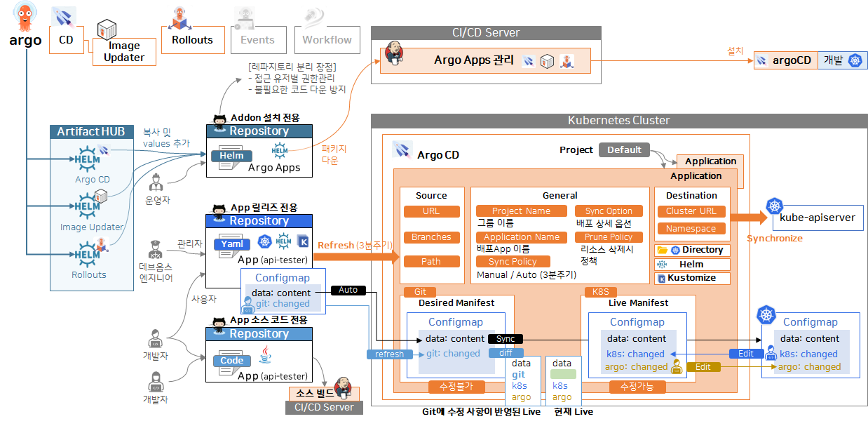Click the argoCD box at top right
The height and width of the screenshot is (426, 868).
(785, 60)
